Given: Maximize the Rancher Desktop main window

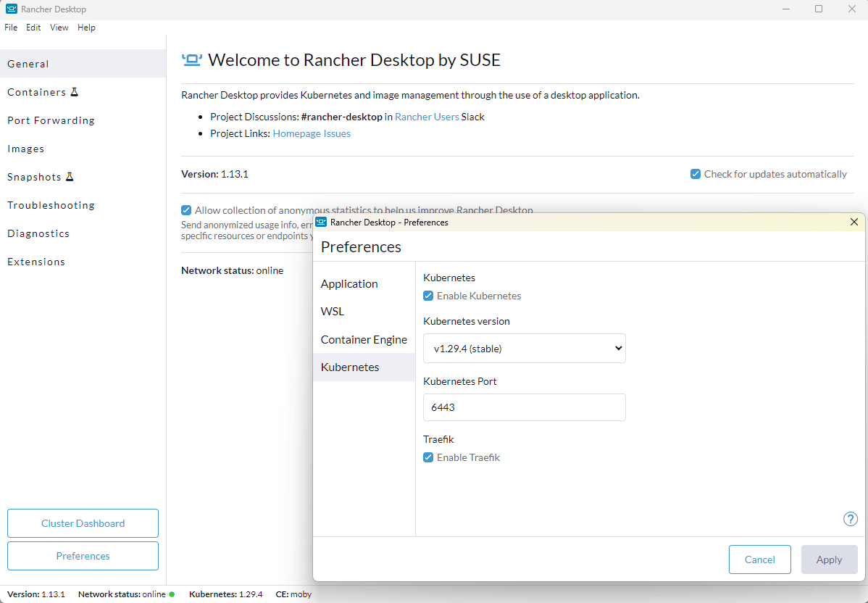Looking at the screenshot, I should 819,9.
